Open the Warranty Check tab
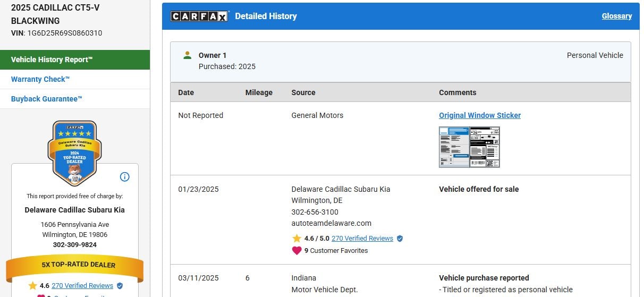The width and height of the screenshot is (644, 297). point(40,79)
